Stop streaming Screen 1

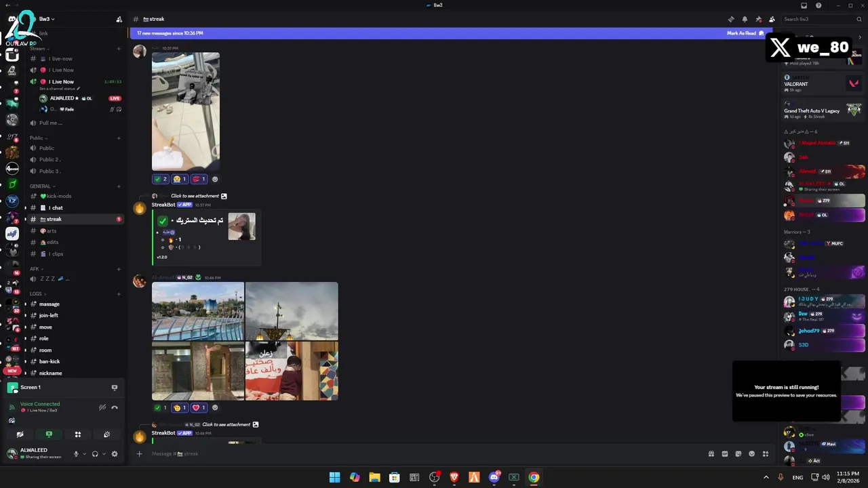115,387
